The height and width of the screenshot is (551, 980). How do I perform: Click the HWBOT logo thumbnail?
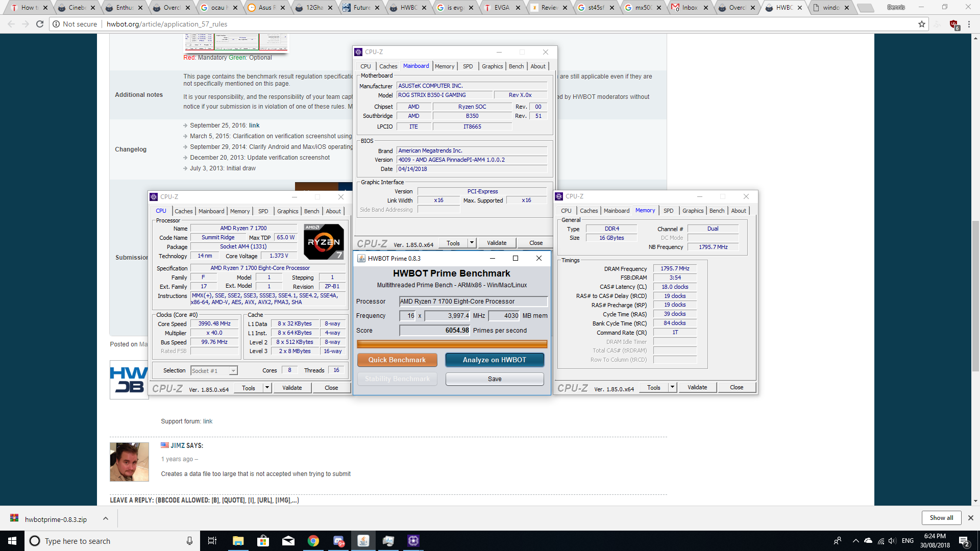129,380
